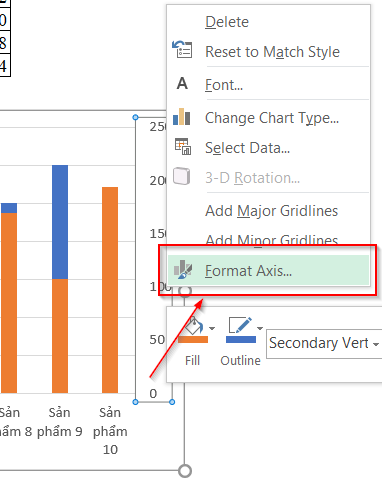Click the blue segment of Sản phẩm 9 bar

click(60, 222)
